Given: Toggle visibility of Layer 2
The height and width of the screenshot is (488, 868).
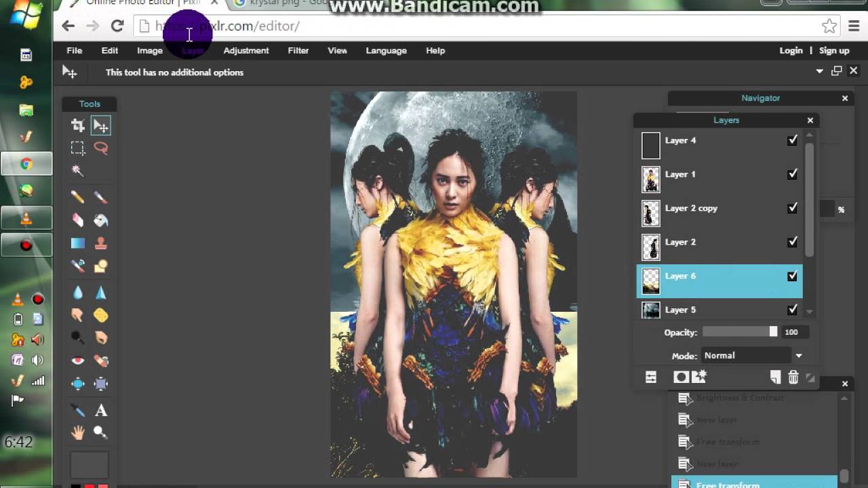Looking at the screenshot, I should [792, 242].
